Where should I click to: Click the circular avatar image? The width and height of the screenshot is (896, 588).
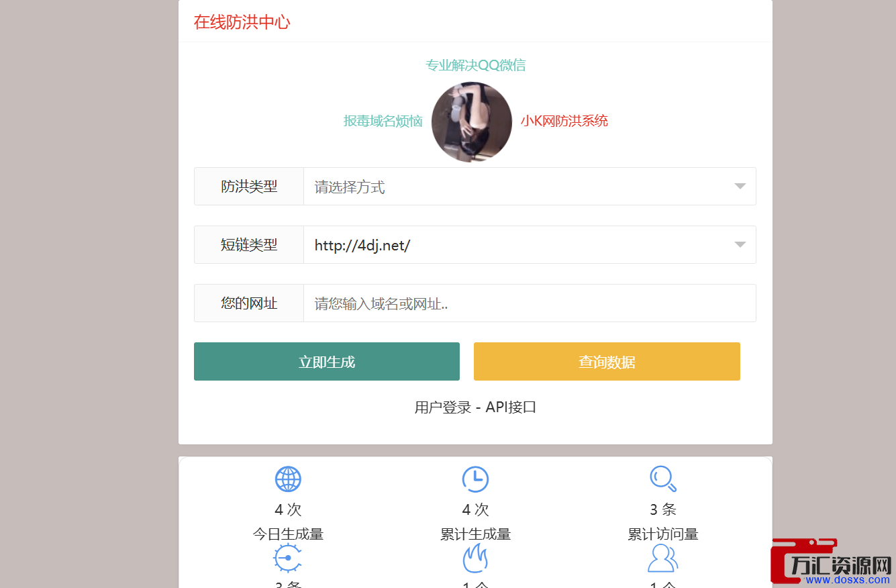tap(471, 122)
